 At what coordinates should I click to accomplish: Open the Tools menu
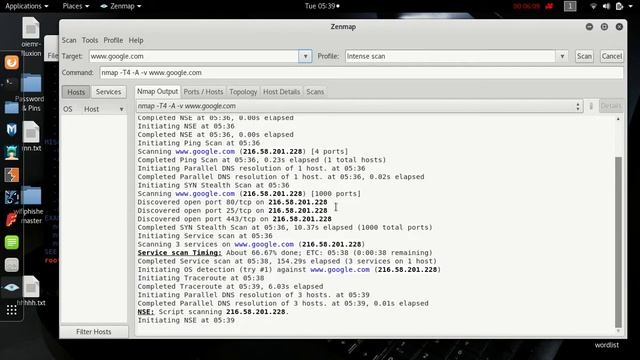(90, 40)
